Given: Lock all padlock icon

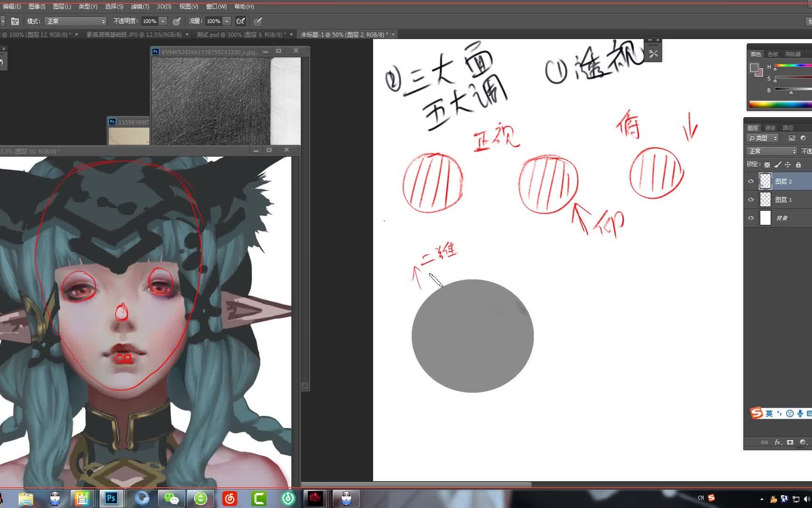Looking at the screenshot, I should point(798,165).
